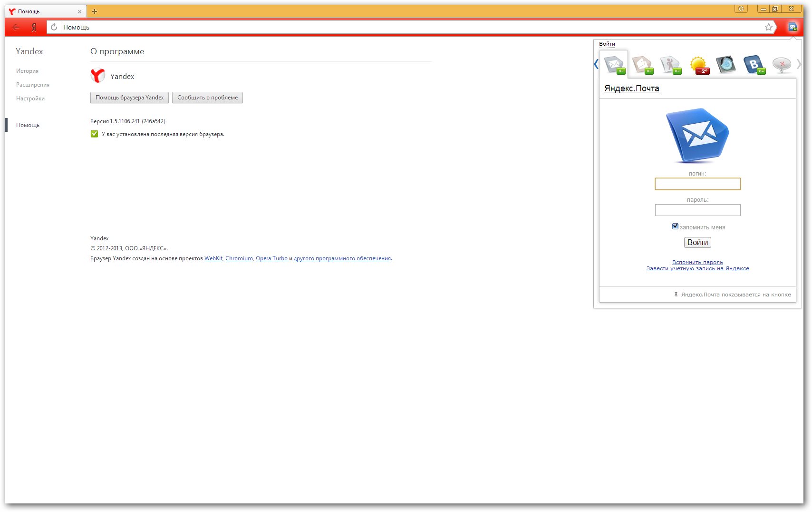Screen dimensions: 812x512
Task: Close the Помощь tab
Action: [79, 11]
